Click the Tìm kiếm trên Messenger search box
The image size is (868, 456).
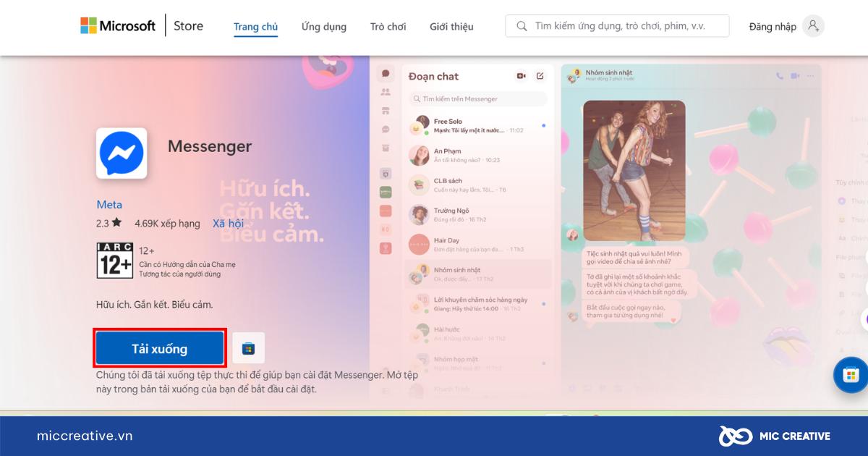coord(478,98)
